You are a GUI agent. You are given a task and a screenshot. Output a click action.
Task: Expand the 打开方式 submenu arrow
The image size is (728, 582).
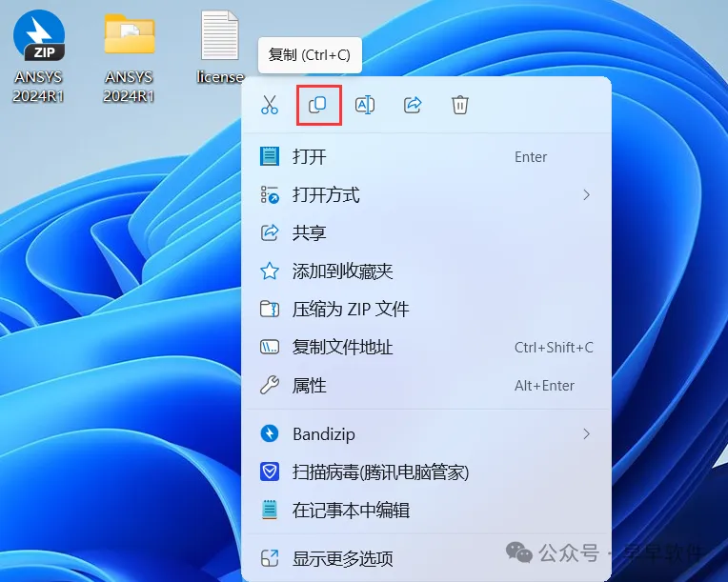tap(586, 195)
